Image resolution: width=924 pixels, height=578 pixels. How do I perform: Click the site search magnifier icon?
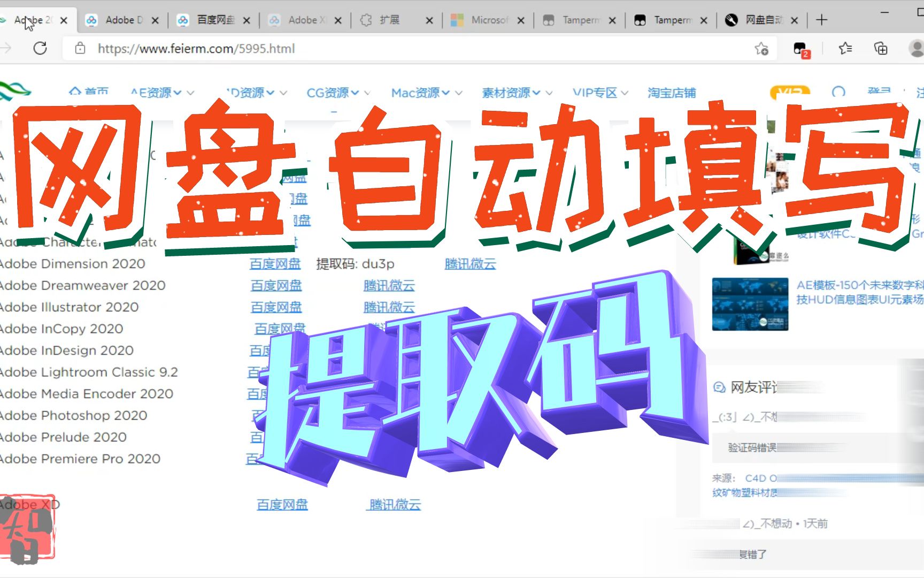(838, 93)
